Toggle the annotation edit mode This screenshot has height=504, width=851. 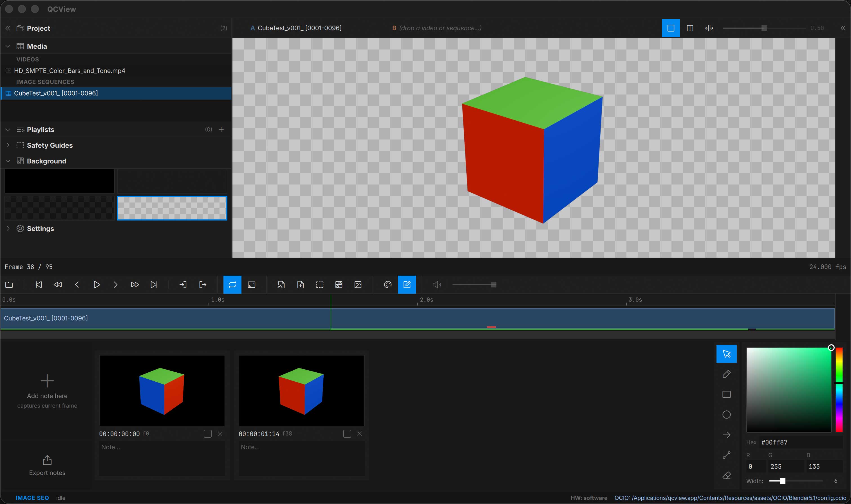(x=407, y=285)
